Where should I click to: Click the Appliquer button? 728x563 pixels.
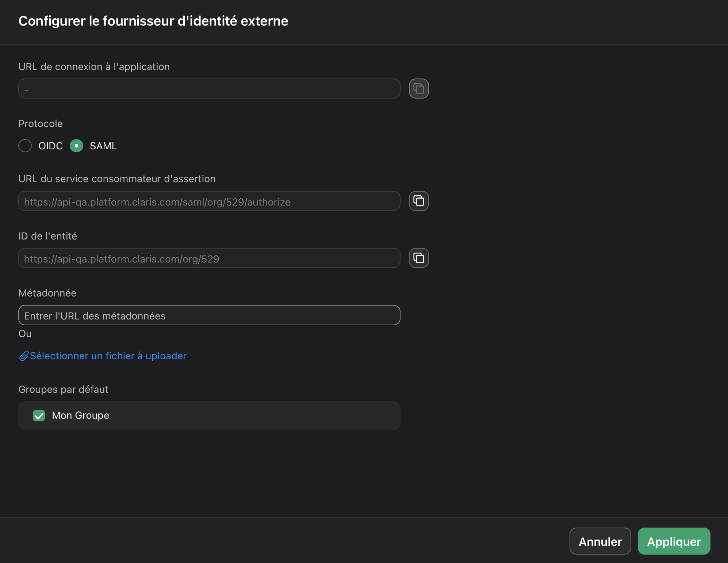click(x=674, y=541)
